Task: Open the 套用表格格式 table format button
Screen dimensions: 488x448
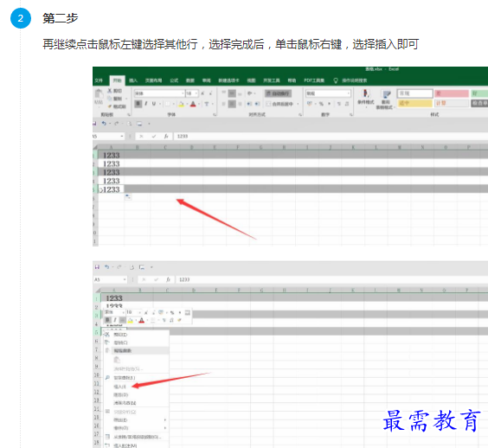Action: click(x=386, y=99)
